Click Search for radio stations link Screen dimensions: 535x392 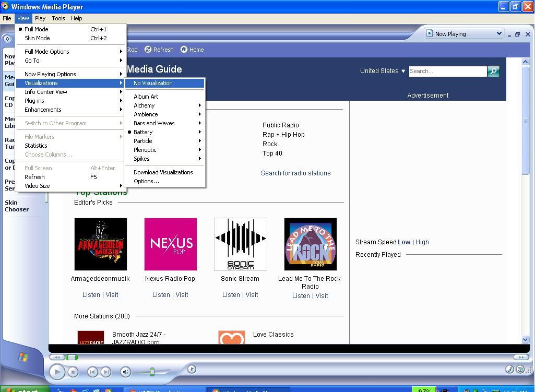tap(296, 173)
